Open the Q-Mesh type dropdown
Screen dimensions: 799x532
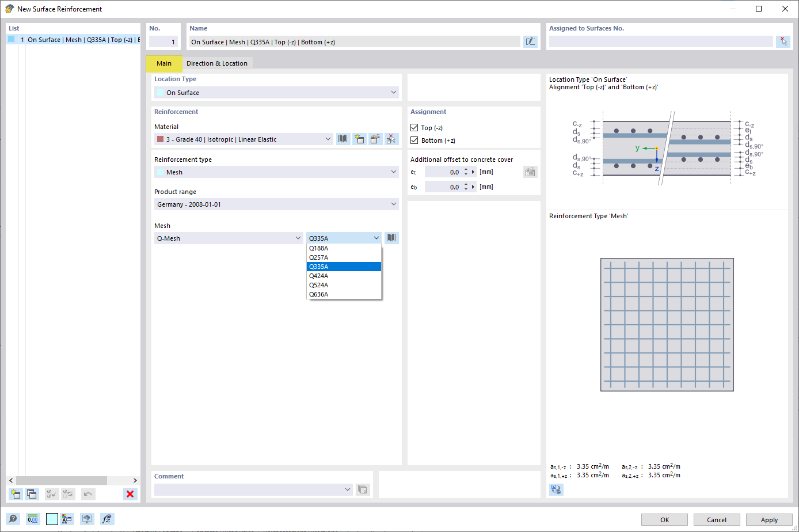tap(229, 238)
